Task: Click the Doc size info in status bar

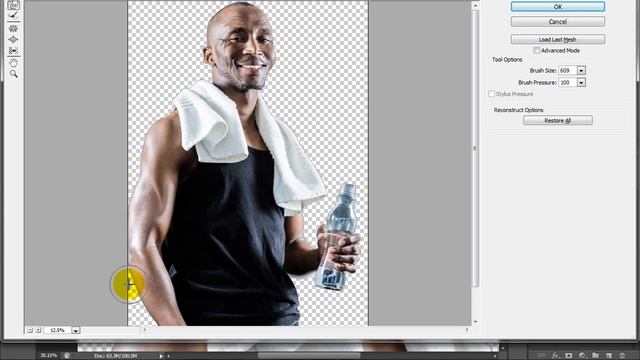Action: tap(116, 356)
